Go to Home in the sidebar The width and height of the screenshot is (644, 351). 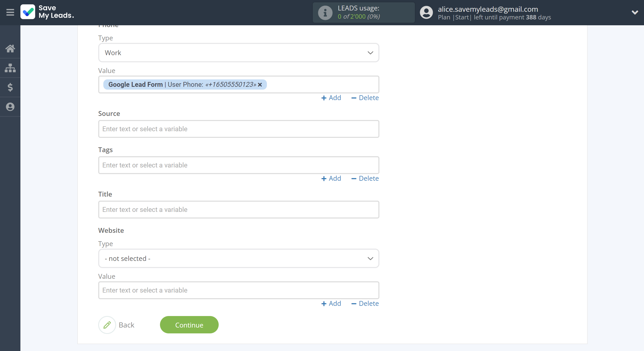click(x=10, y=48)
